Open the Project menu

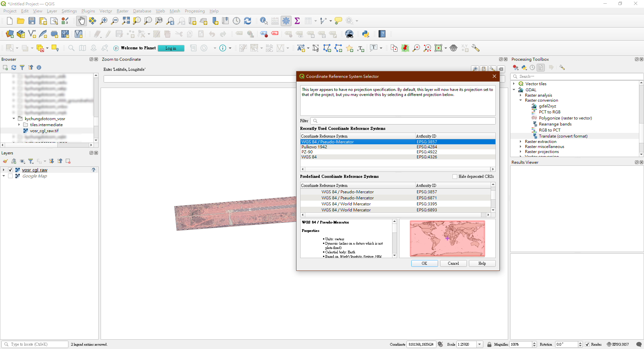click(10, 11)
